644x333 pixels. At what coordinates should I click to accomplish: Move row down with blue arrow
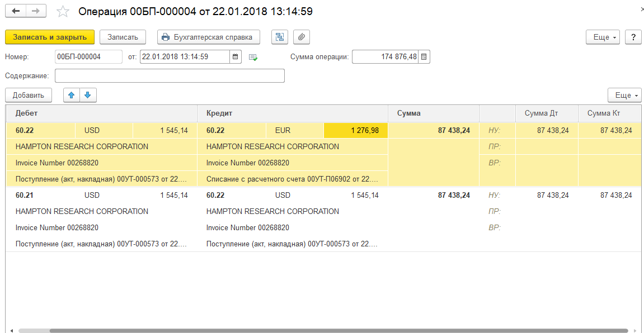click(88, 96)
